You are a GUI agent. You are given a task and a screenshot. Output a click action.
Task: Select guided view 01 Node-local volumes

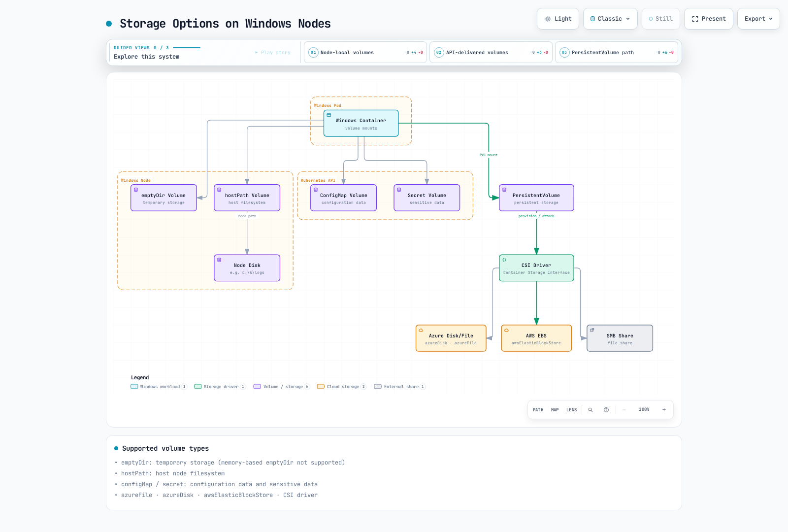(x=365, y=52)
